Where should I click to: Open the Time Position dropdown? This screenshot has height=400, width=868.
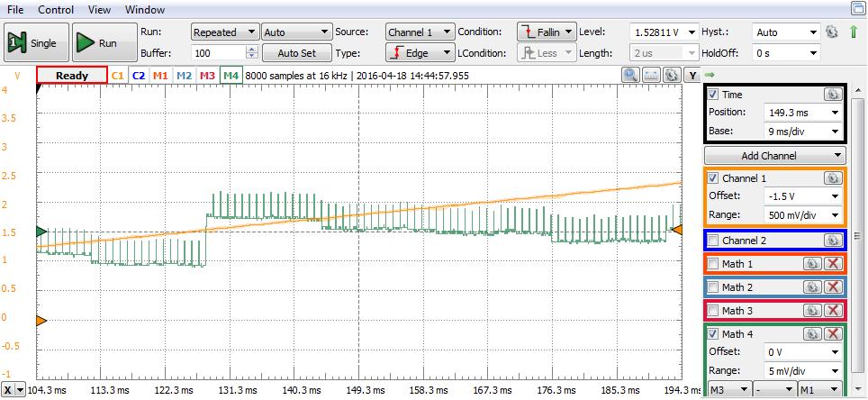802,113
